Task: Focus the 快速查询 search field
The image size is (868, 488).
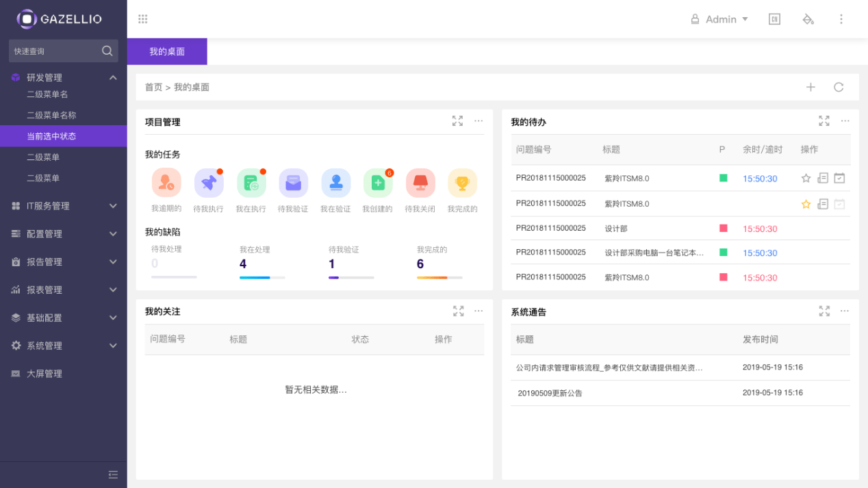Action: pyautogui.click(x=63, y=51)
